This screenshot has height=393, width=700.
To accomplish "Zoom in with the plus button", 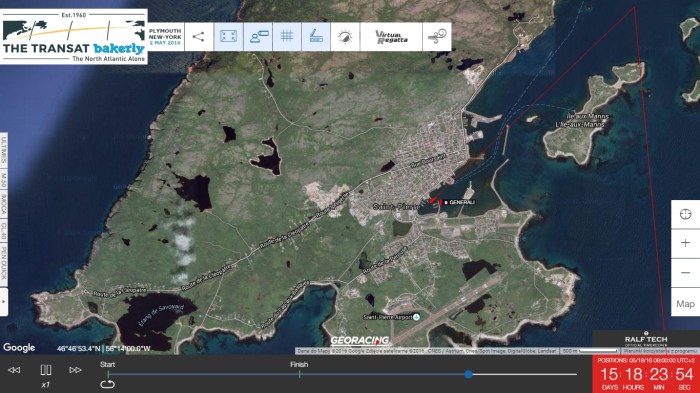I will tap(685, 243).
